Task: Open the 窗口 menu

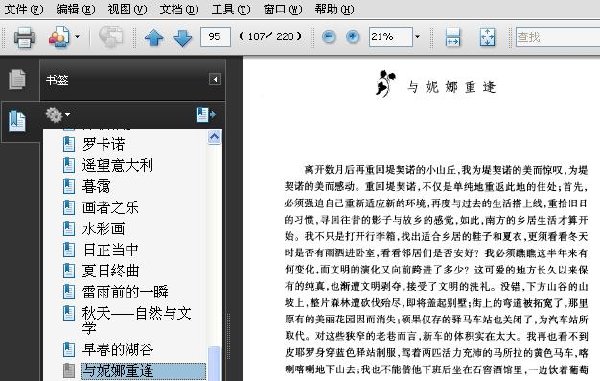Action: 283,9
